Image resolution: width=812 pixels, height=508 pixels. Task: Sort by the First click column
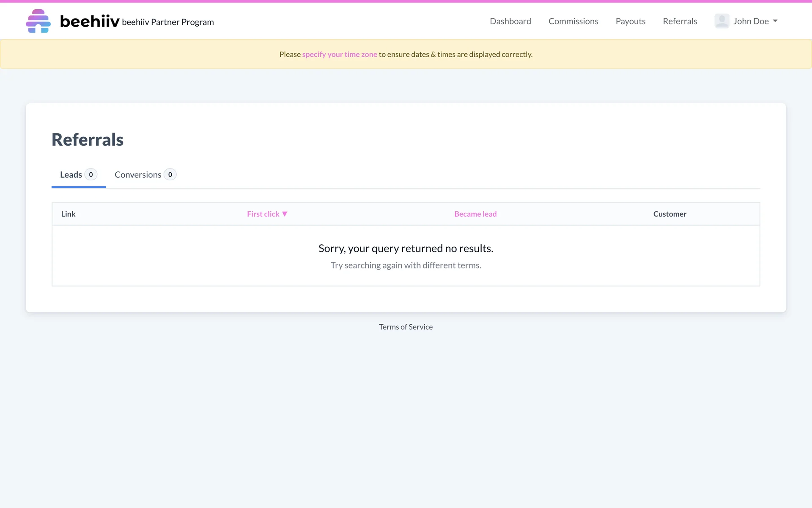tap(263, 214)
